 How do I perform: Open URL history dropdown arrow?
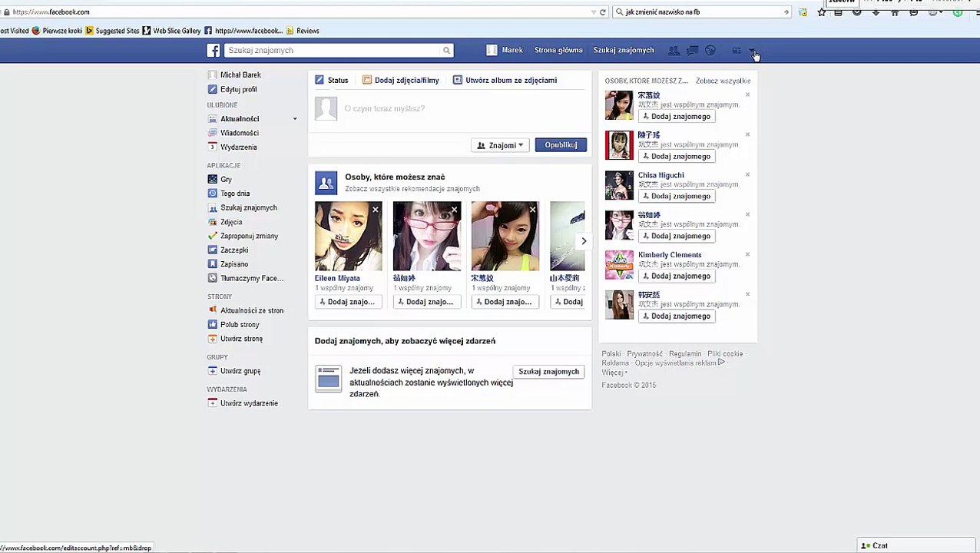click(594, 12)
